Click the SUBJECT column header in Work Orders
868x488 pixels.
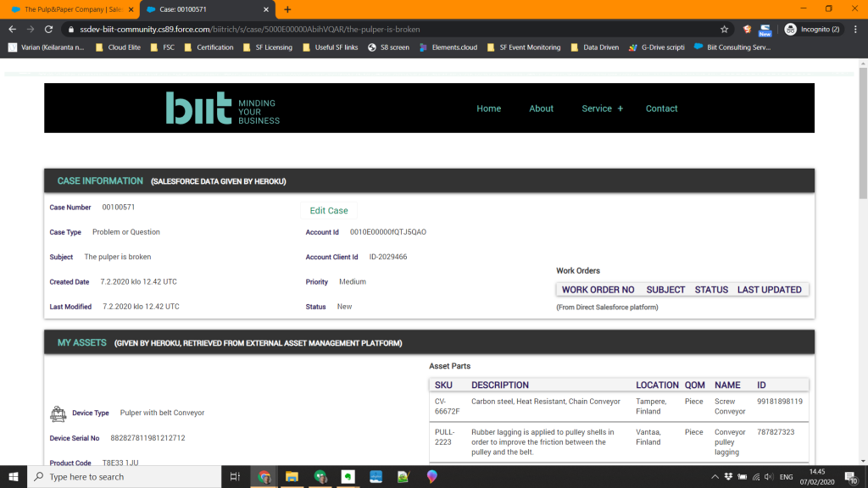(665, 290)
